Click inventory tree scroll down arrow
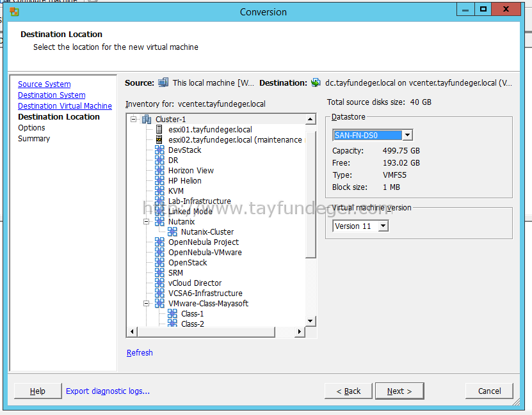Image resolution: width=532 pixels, height=415 pixels. coord(310,321)
